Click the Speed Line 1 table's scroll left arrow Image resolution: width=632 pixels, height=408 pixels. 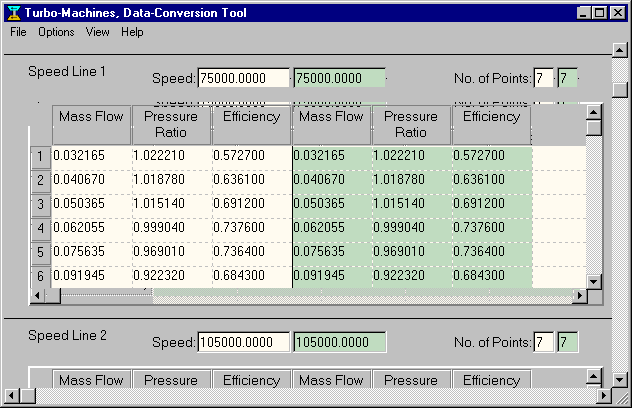click(x=37, y=296)
